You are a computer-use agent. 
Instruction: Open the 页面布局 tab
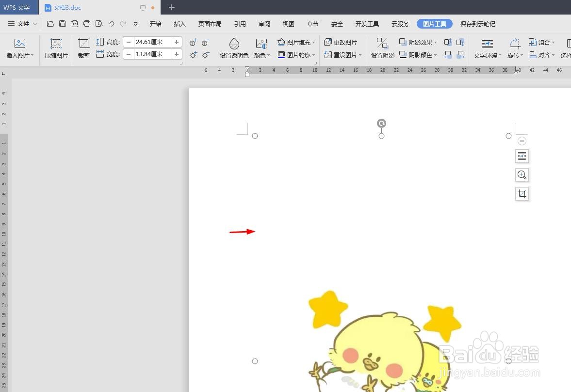pos(210,24)
